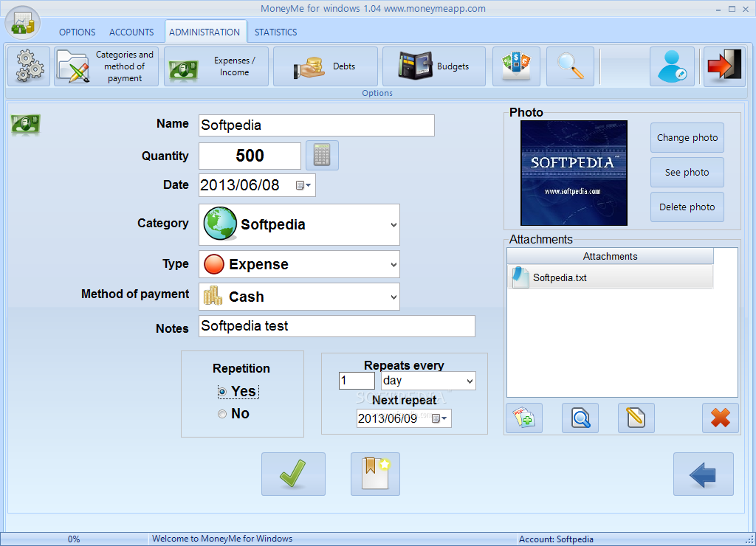Click the MoneyMe application logo button
This screenshot has width=756, height=546.
pyautogui.click(x=23, y=23)
